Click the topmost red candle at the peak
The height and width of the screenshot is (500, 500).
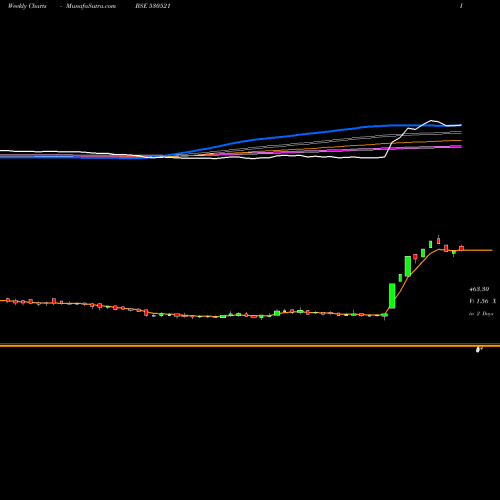coord(438,240)
